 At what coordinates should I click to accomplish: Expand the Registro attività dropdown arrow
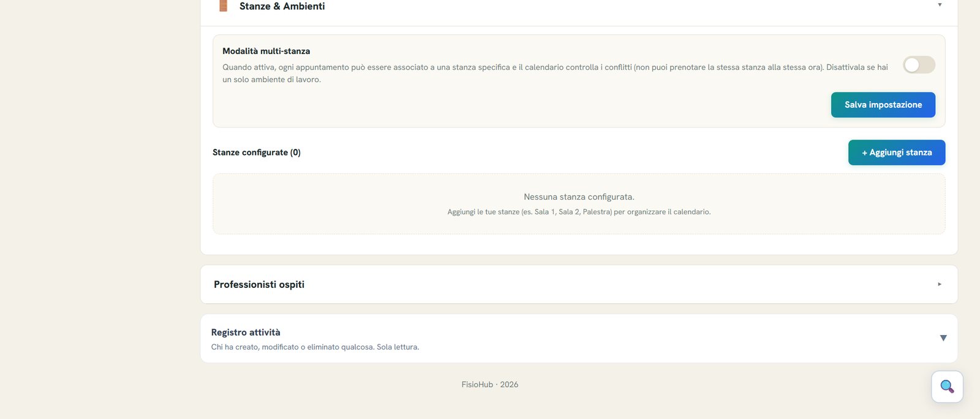[x=943, y=338]
